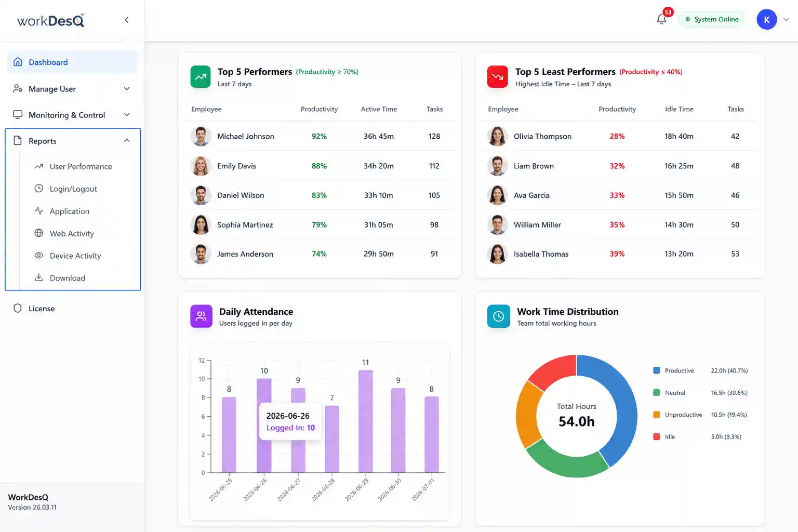
Task: Select the Ava Garcia employee name
Action: (531, 195)
